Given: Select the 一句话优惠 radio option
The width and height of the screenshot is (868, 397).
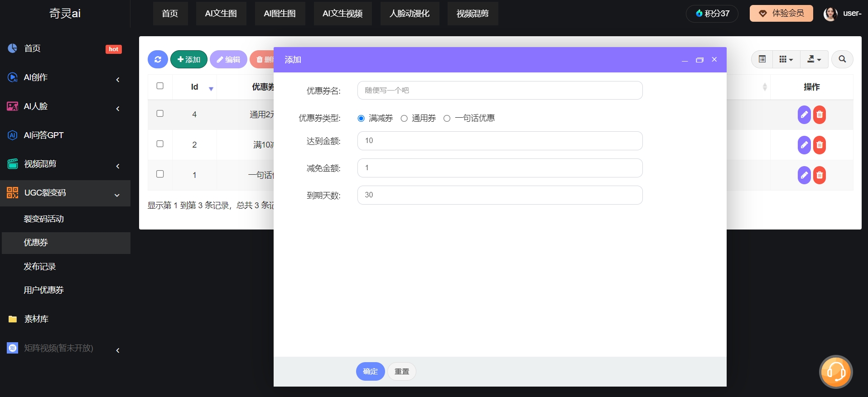Looking at the screenshot, I should (x=447, y=118).
